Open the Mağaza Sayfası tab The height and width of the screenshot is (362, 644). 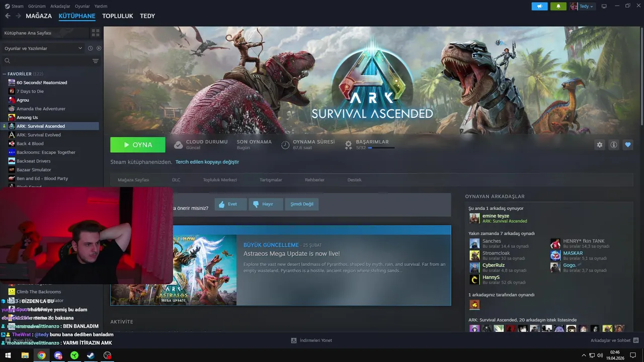133,179
